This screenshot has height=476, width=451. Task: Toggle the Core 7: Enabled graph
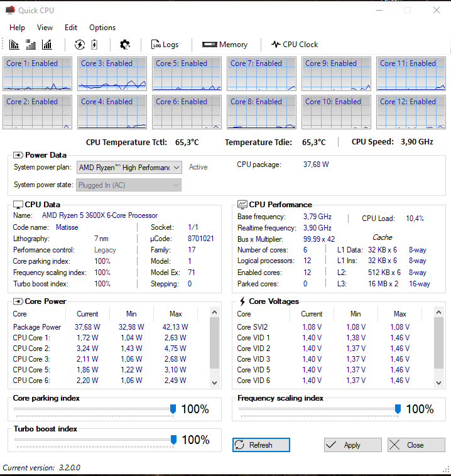pyautogui.click(x=261, y=73)
